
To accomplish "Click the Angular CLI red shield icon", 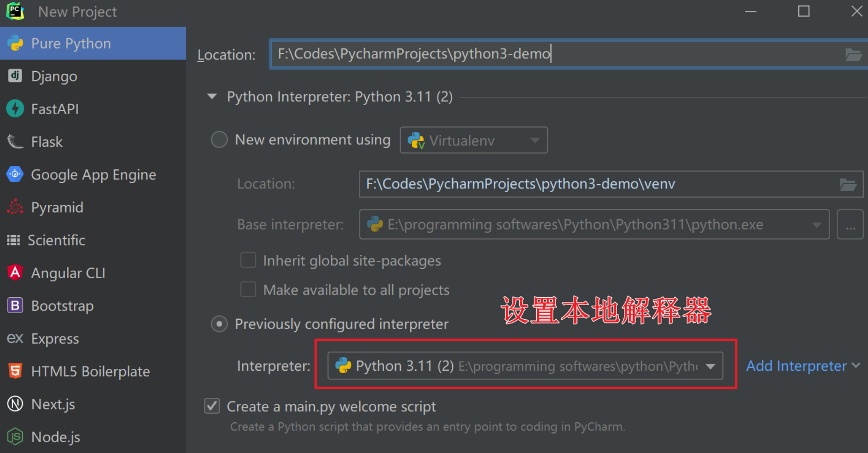I will pos(15,272).
